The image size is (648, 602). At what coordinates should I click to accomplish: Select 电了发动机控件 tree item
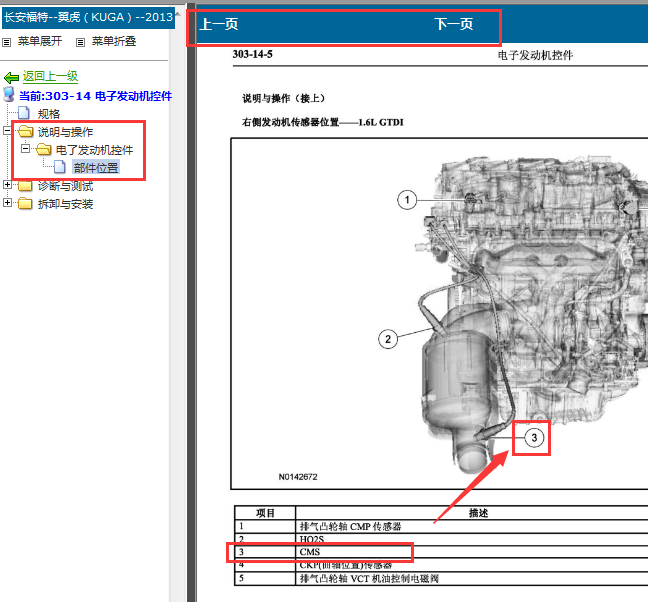tap(94, 150)
